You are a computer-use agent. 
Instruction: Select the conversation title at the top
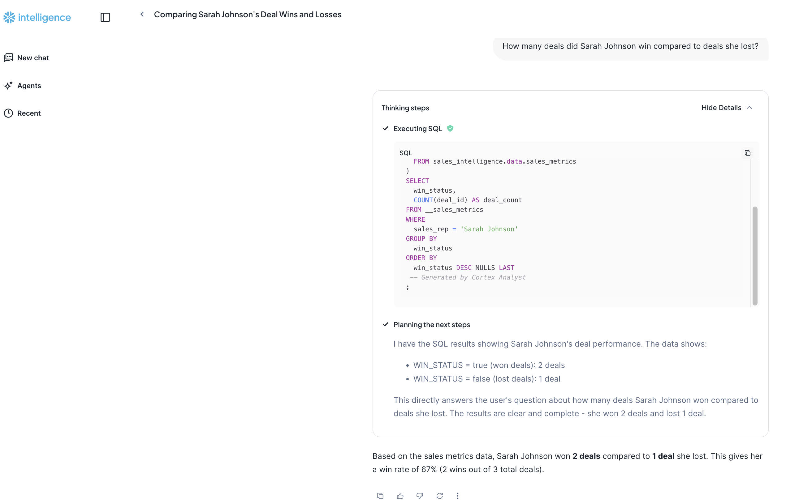tap(248, 14)
